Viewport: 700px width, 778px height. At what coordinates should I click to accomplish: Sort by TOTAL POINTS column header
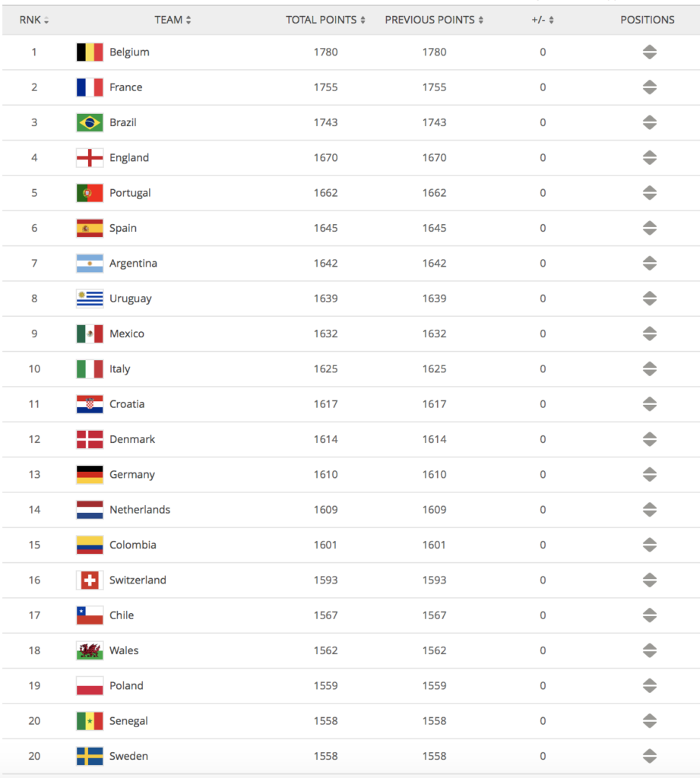[325, 20]
